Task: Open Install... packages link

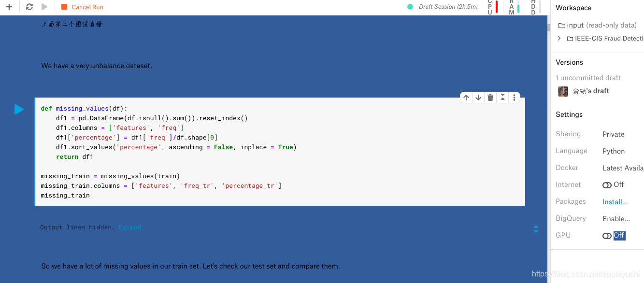Action: [x=615, y=202]
